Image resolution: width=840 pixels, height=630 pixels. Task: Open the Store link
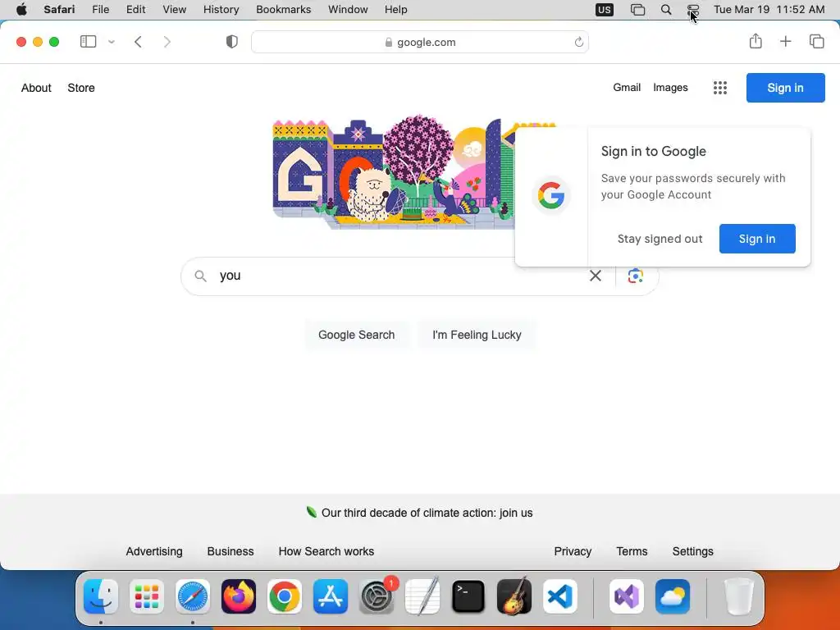[x=81, y=88]
